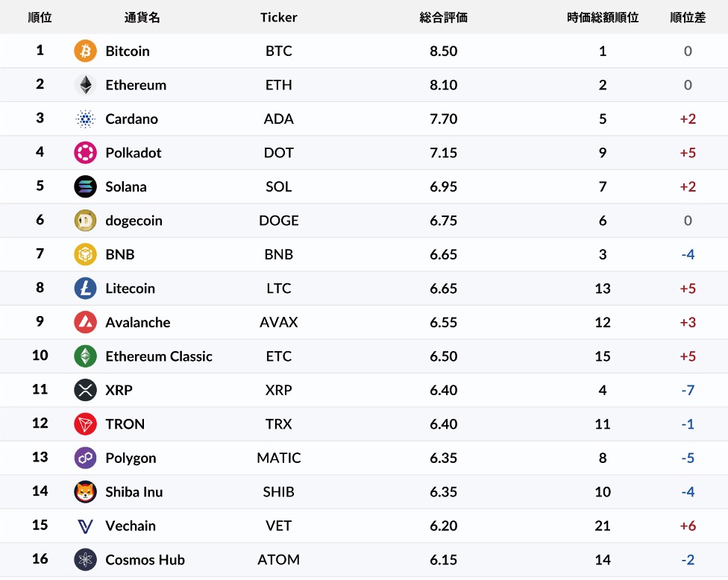Open the Ethereum Classic coin name
The image size is (728, 580).
[159, 356]
